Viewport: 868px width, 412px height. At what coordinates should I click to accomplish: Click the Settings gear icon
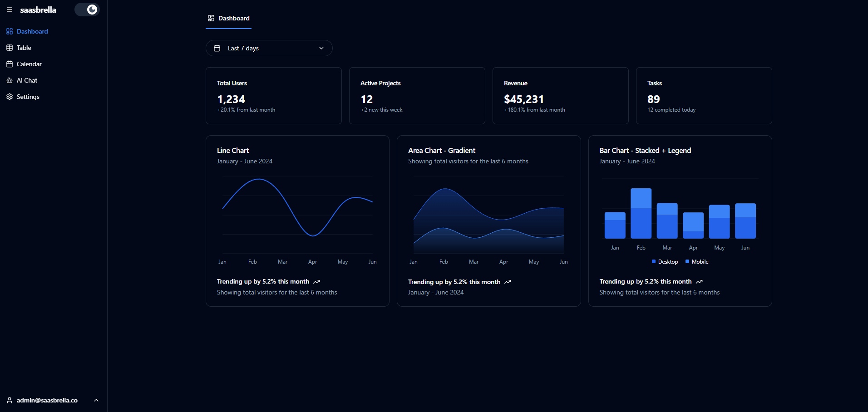pos(9,96)
